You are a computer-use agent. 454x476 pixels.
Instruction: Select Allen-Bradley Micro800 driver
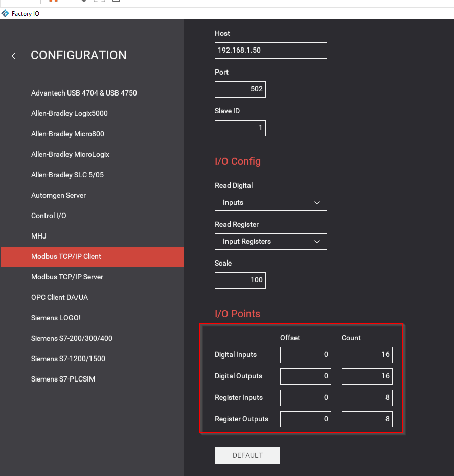pyautogui.click(x=67, y=134)
